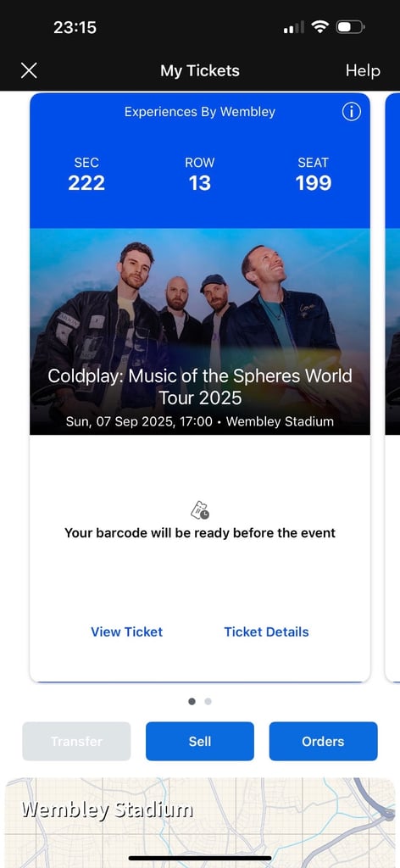Viewport: 400px width, 868px height.
Task: Tap the Sell button
Action: pos(200,741)
